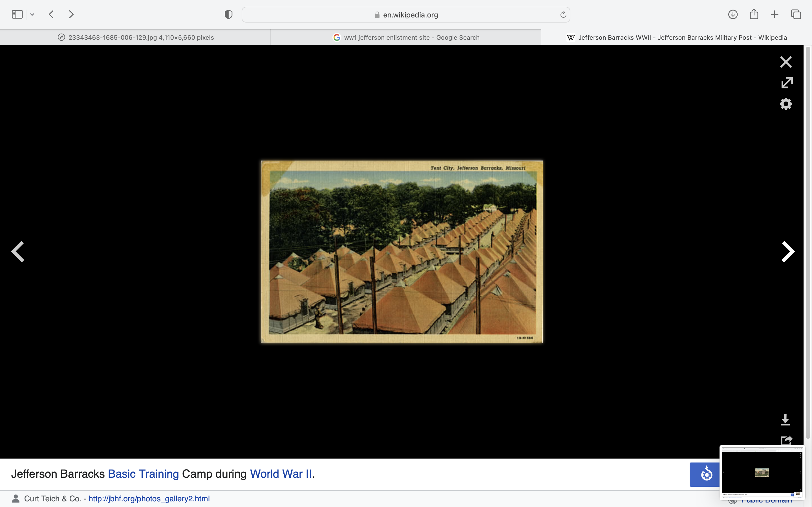Enter fullscreen in media viewer
Viewport: 812px width, 507px height.
787,83
